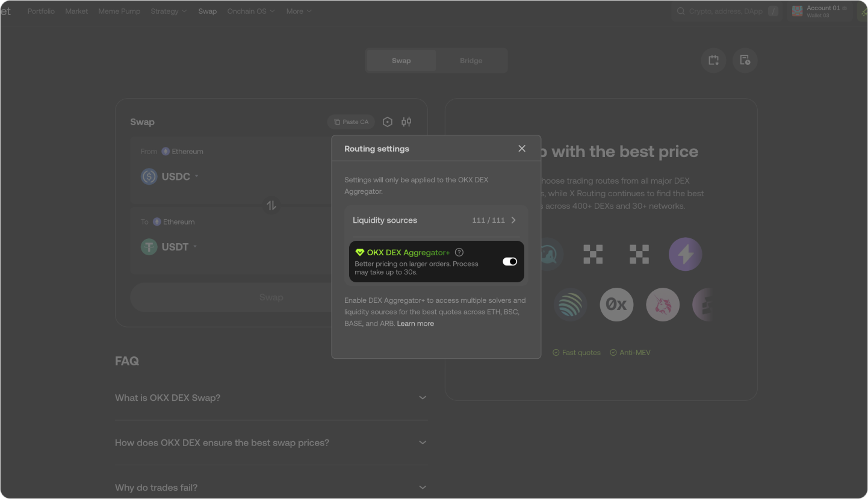This screenshot has width=868, height=499.
Task: Expand the Why do trades fail? question
Action: point(271,488)
